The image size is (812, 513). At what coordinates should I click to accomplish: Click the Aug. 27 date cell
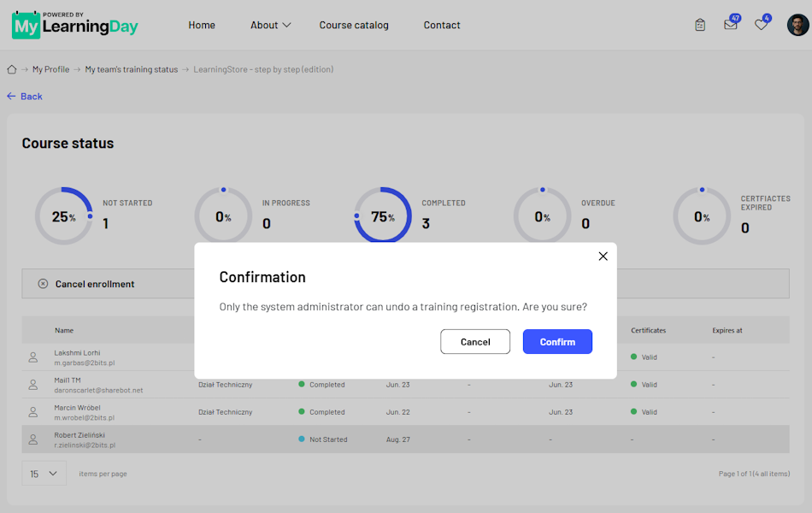(397, 439)
